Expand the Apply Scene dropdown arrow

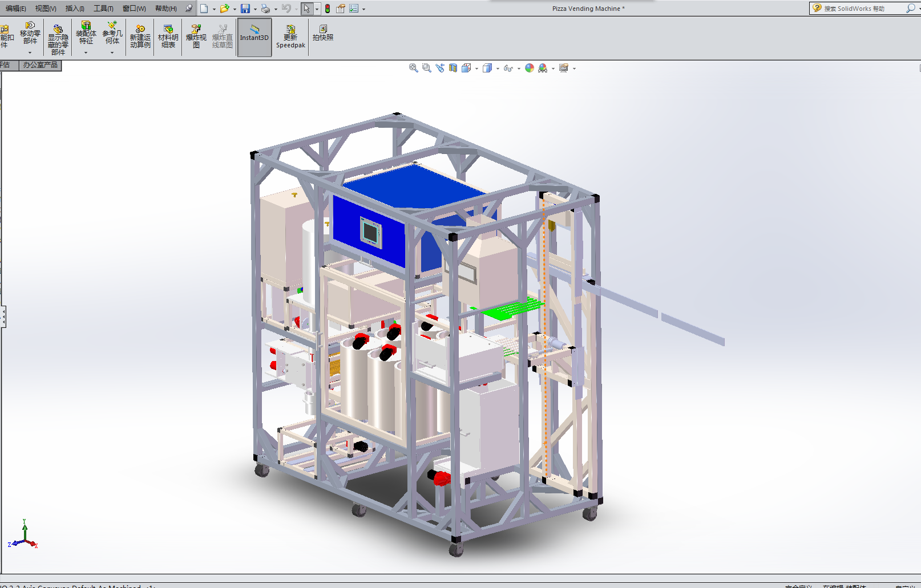(x=553, y=68)
